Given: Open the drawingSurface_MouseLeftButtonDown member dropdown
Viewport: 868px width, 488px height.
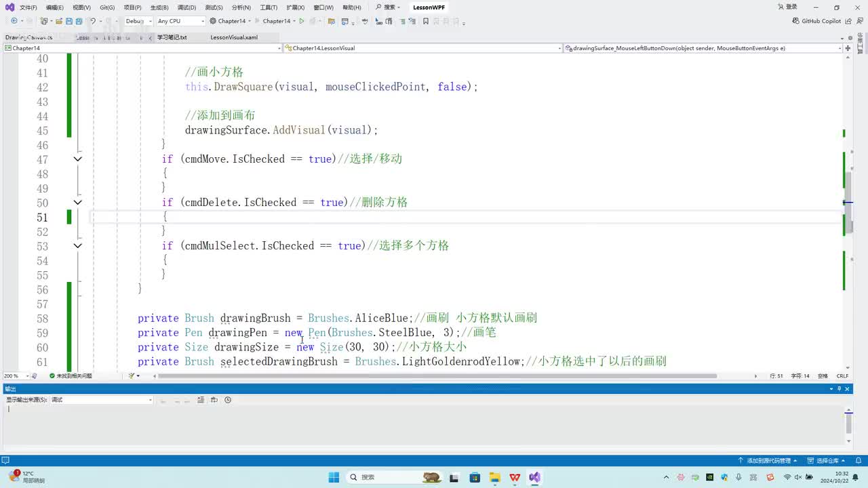Looking at the screenshot, I should pos(703,48).
